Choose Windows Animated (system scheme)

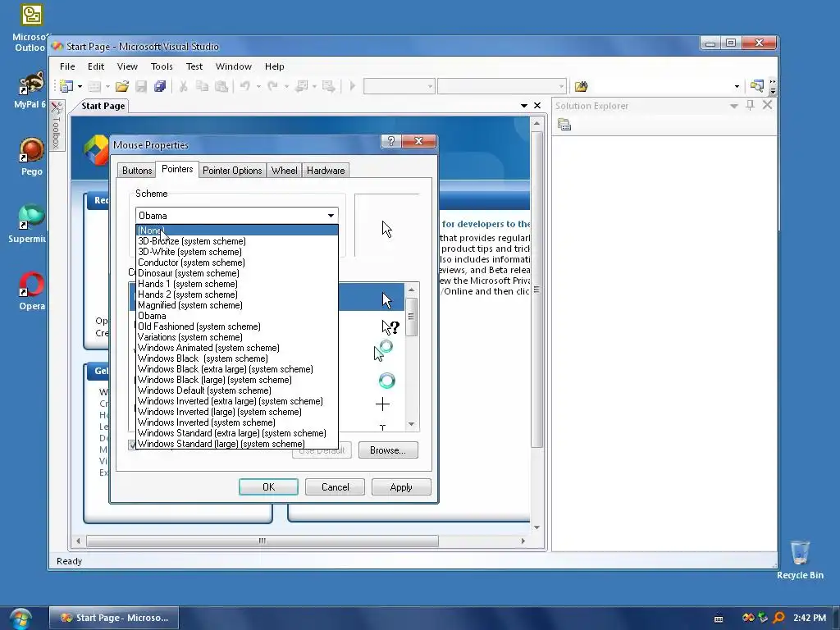tap(237, 348)
